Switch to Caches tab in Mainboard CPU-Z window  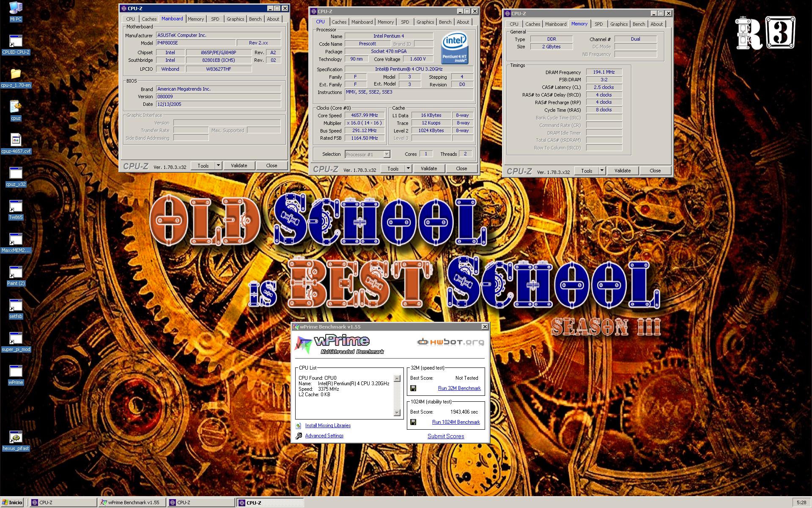[149, 19]
